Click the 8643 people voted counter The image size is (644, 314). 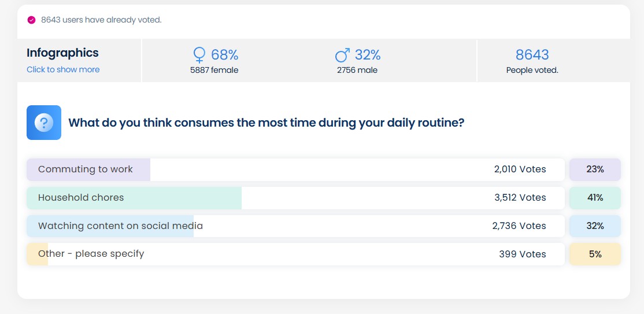tap(532, 55)
